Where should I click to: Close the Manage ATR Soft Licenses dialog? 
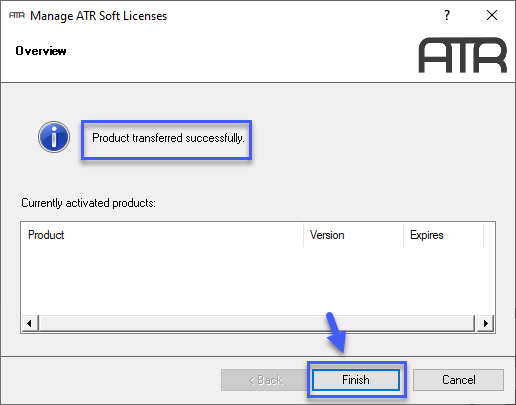[492, 15]
